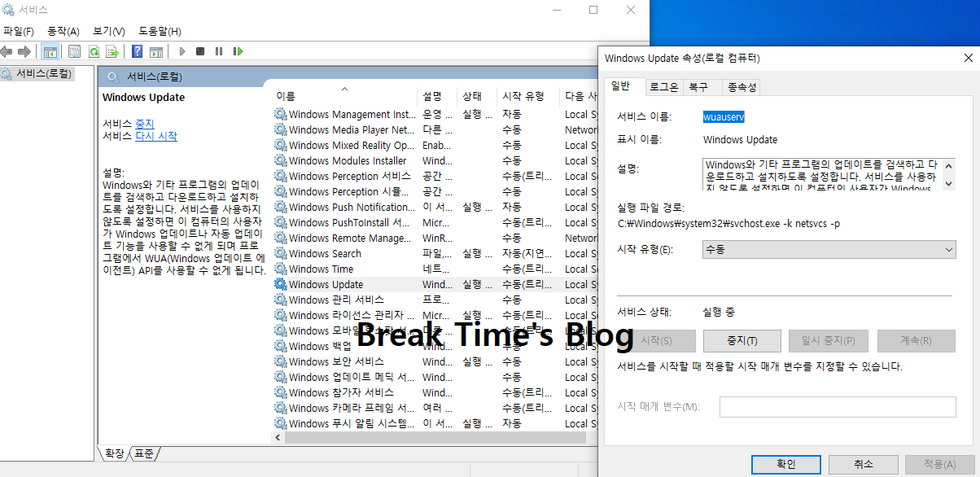Click the Back arrow in the Services toolbar
This screenshot has width=980, height=477.
coord(7,51)
